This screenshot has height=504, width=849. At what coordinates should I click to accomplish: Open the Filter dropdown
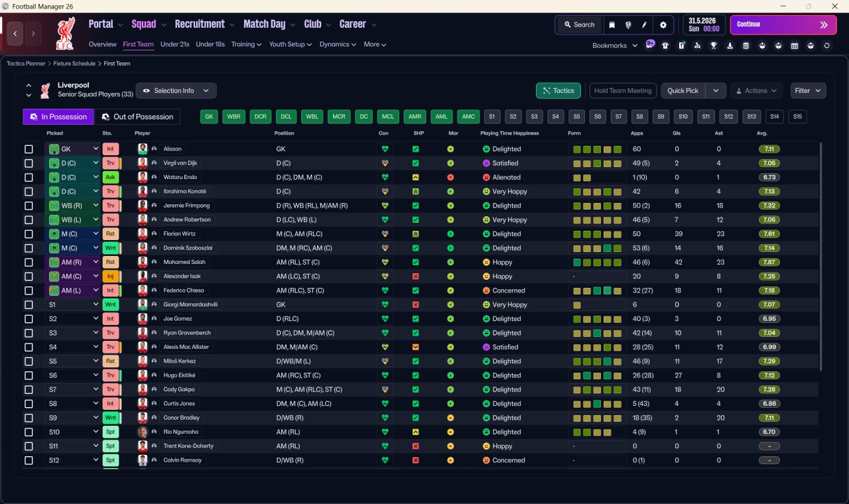pyautogui.click(x=807, y=91)
